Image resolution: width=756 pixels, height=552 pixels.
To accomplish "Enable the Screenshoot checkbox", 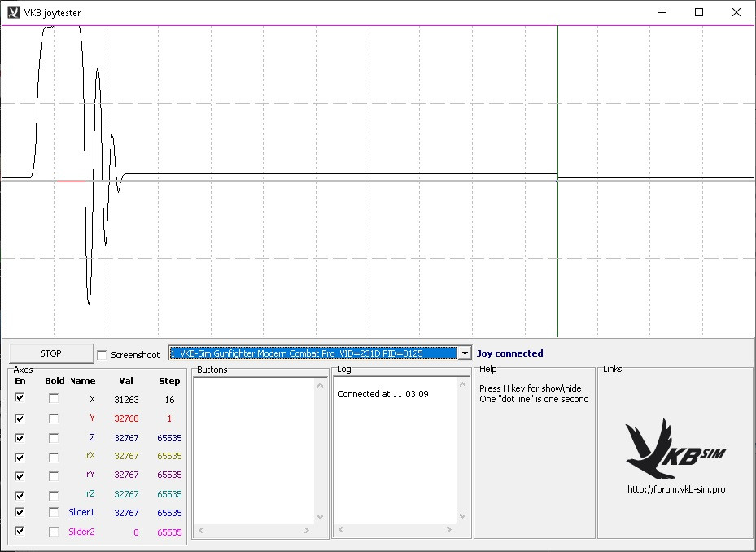I will [x=102, y=354].
